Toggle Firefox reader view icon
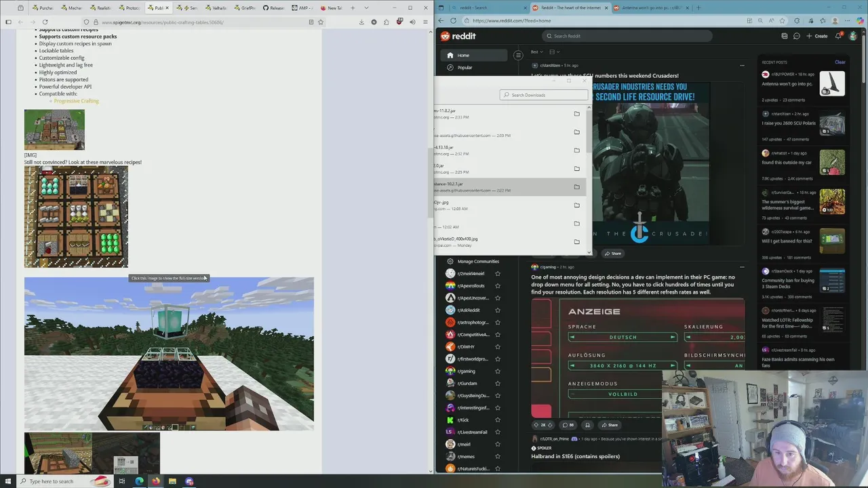Screen dimensions: 868x488 click(311, 22)
